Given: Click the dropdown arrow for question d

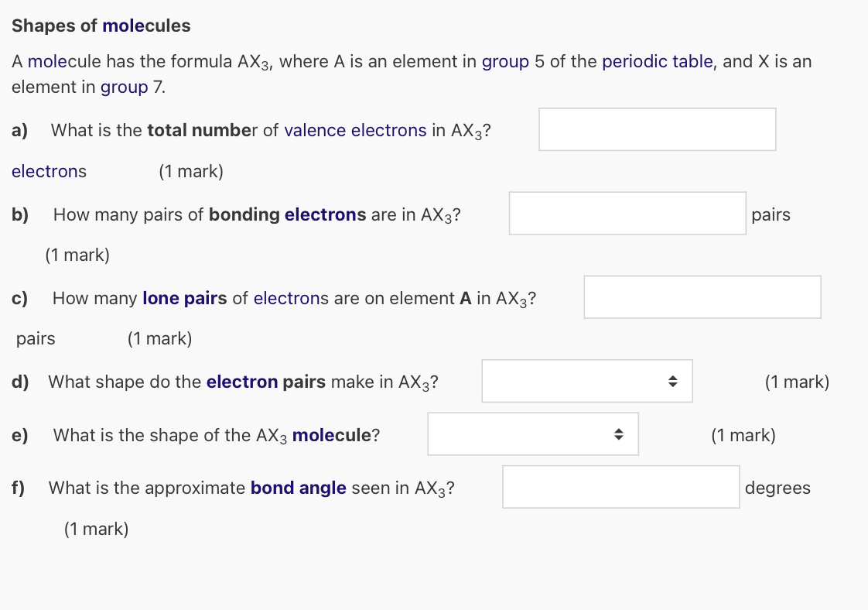Looking at the screenshot, I should [x=672, y=381].
